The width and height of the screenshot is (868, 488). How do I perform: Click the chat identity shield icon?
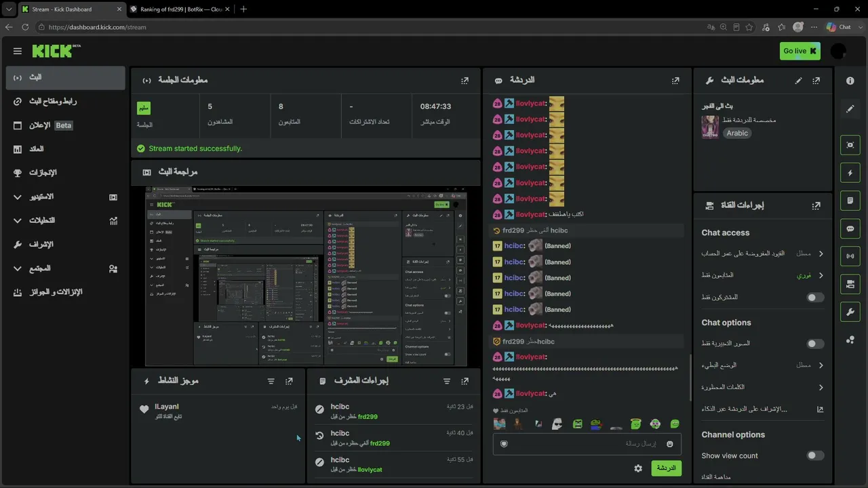click(x=504, y=444)
